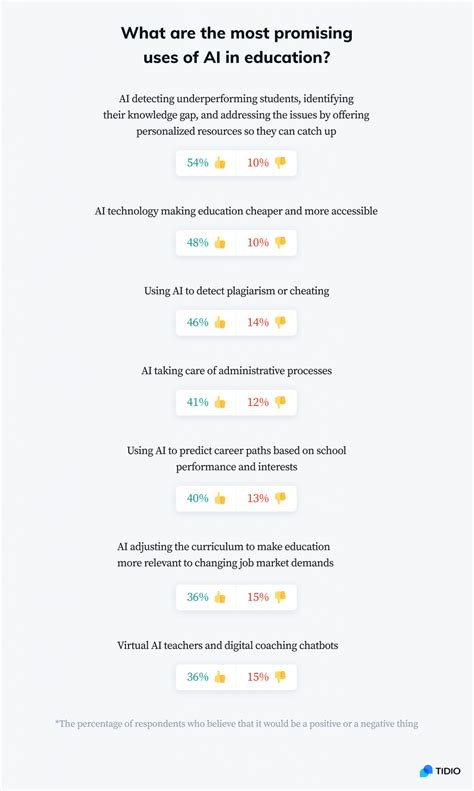Click thumbs-up icon beside 41%
The height and width of the screenshot is (791, 474).
(220, 403)
